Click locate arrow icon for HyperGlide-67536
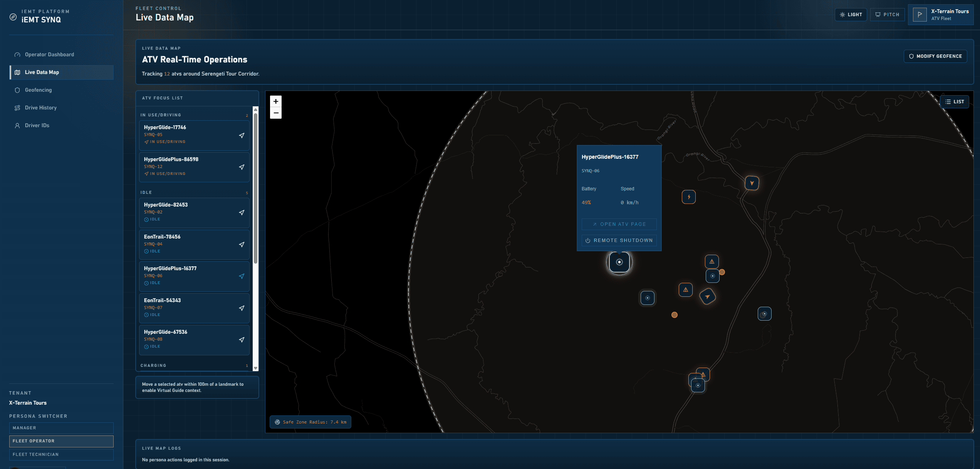 click(242, 340)
